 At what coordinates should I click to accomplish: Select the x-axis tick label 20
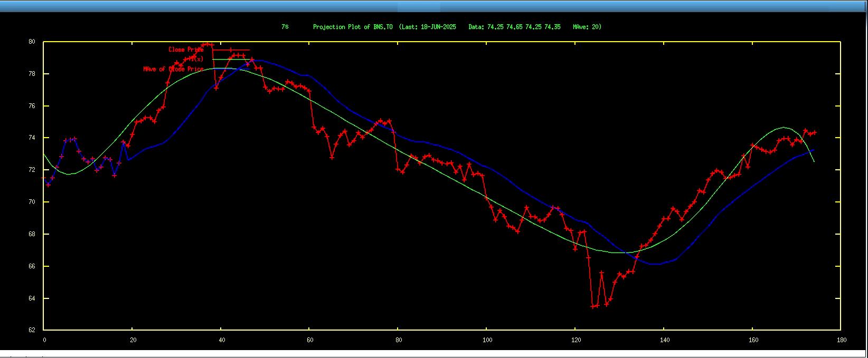(133, 340)
